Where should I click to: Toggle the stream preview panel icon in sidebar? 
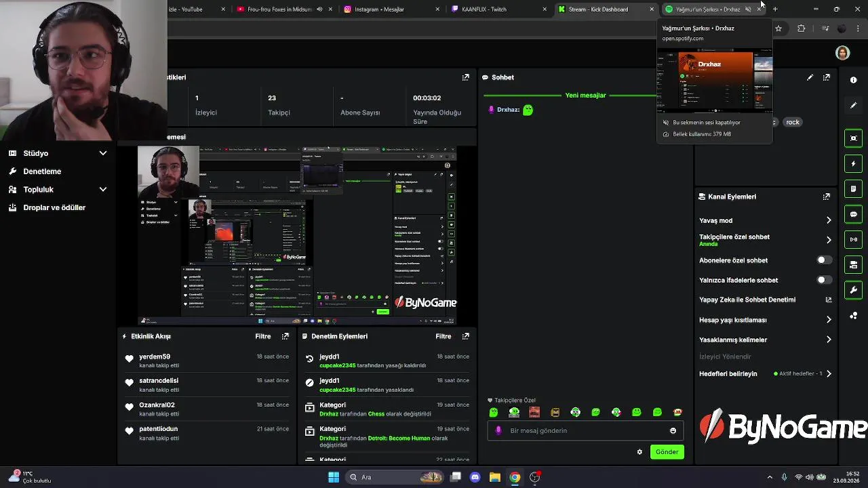coord(853,138)
